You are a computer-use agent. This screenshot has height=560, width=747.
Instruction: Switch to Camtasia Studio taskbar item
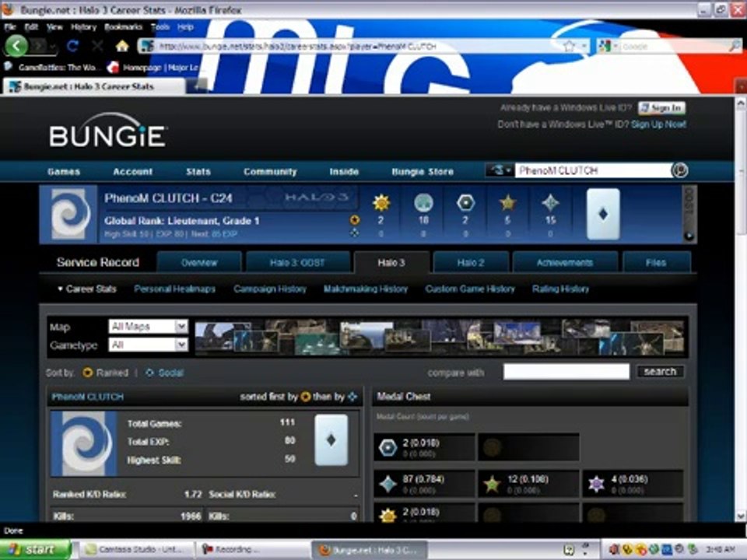[135, 550]
